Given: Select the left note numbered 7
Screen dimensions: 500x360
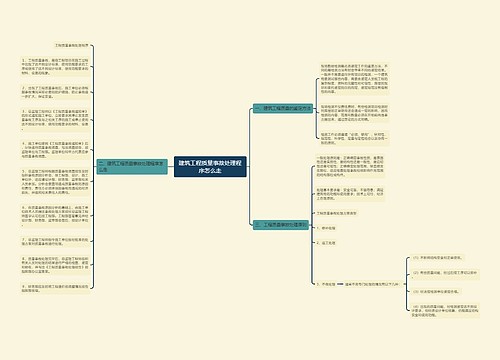Looking at the screenshot, I should pos(55,241).
